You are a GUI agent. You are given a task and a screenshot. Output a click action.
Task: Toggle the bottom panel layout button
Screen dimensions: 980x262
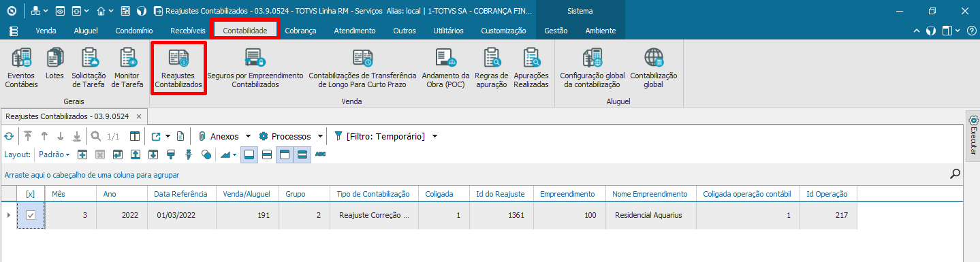(x=249, y=154)
